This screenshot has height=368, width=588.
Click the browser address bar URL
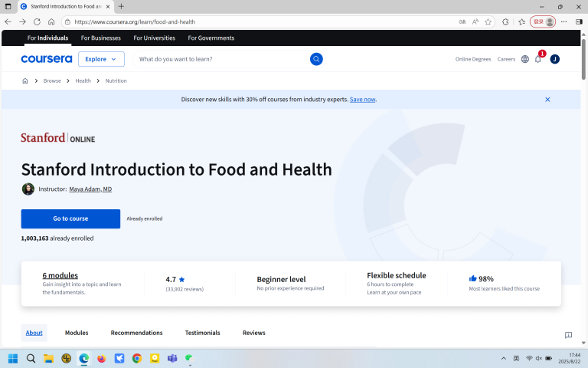[135, 21]
